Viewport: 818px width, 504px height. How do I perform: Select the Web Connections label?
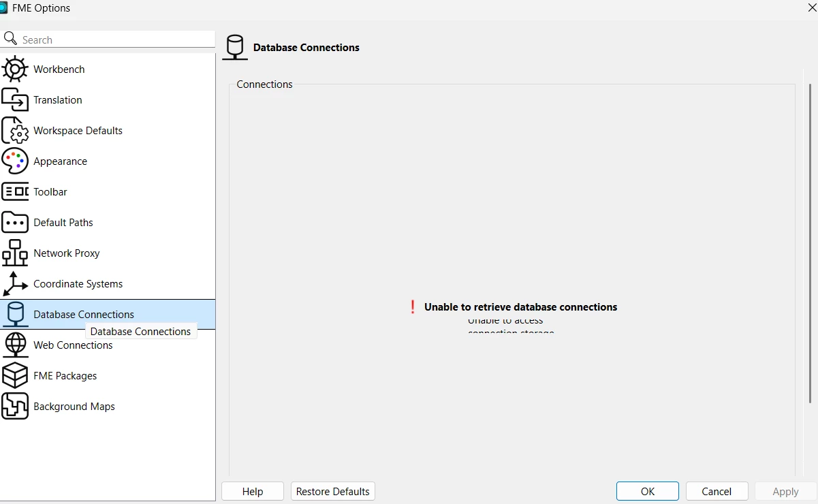pyautogui.click(x=73, y=345)
